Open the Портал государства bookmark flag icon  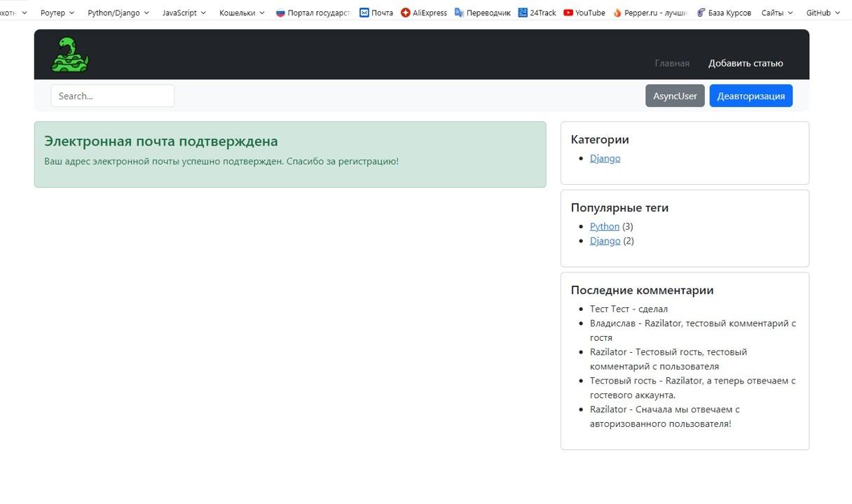click(x=280, y=13)
